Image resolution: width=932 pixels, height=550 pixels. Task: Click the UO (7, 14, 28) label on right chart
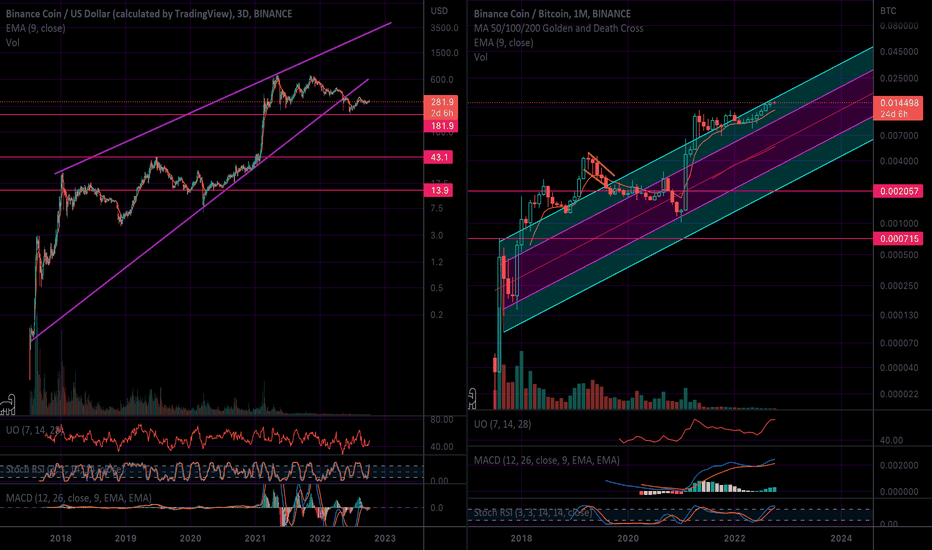[x=502, y=424]
